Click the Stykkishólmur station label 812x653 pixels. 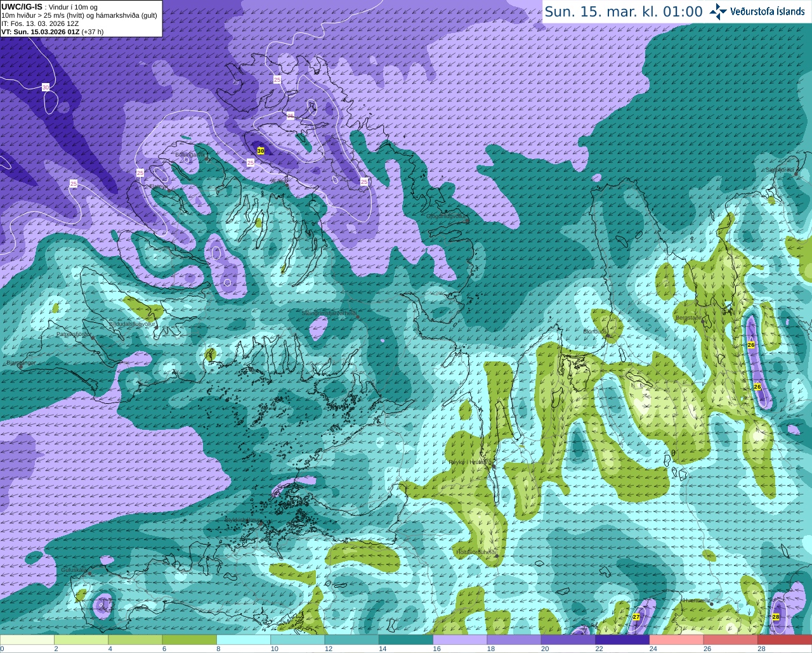[x=242, y=520]
